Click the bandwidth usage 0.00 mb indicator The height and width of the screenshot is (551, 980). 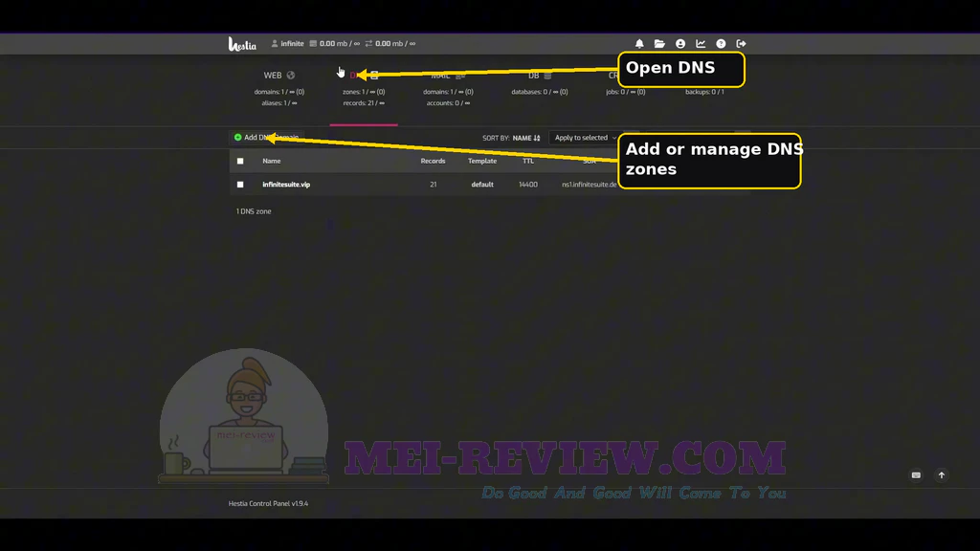point(390,44)
